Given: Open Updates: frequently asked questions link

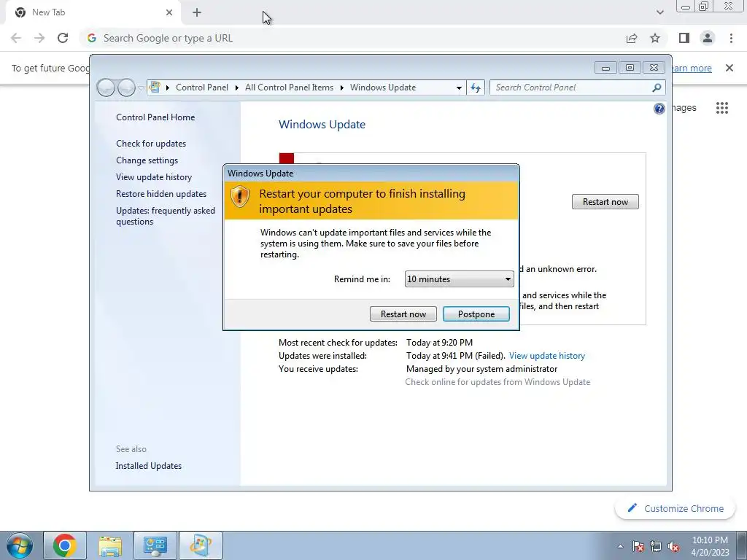Looking at the screenshot, I should (x=166, y=216).
